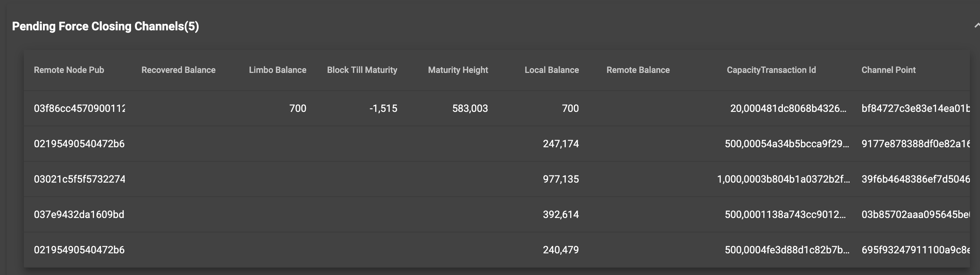
Task: Sort table by Remote Balance column
Action: (638, 70)
